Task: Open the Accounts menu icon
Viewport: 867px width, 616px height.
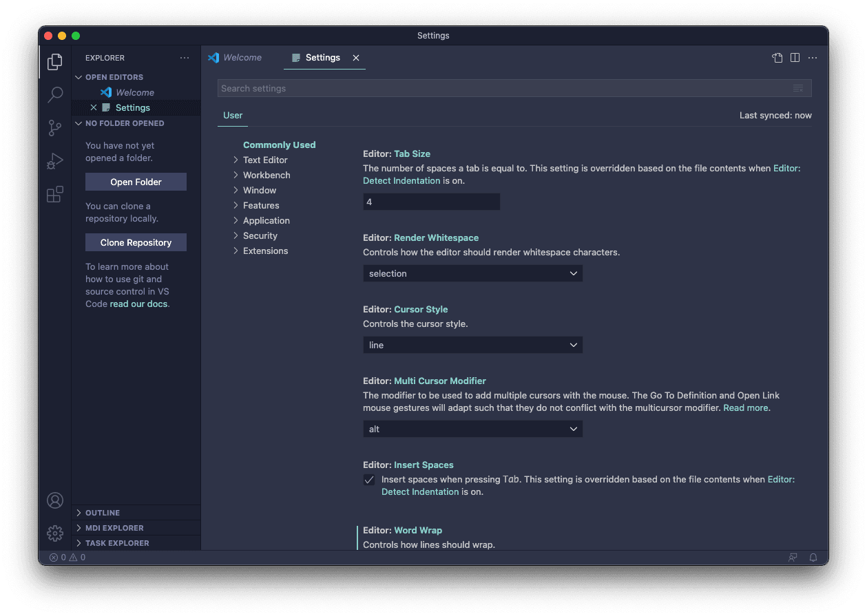Action: pyautogui.click(x=55, y=500)
